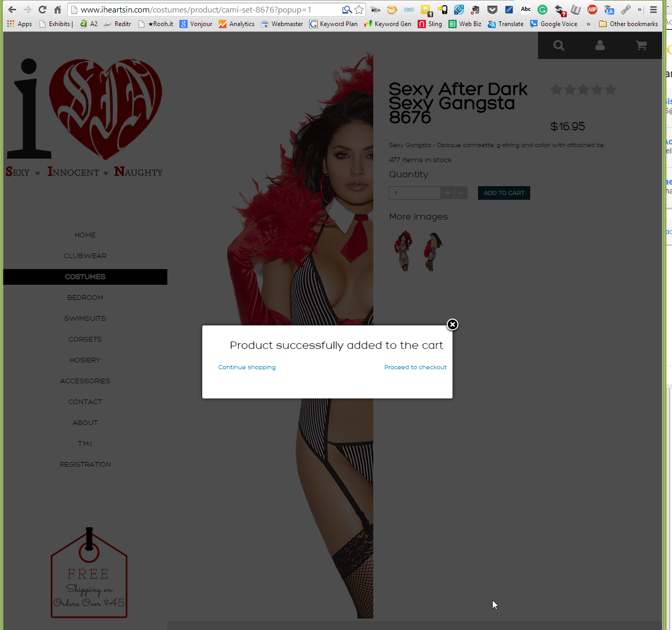
Task: Open the Chrome menu hamburger icon
Action: (653, 9)
